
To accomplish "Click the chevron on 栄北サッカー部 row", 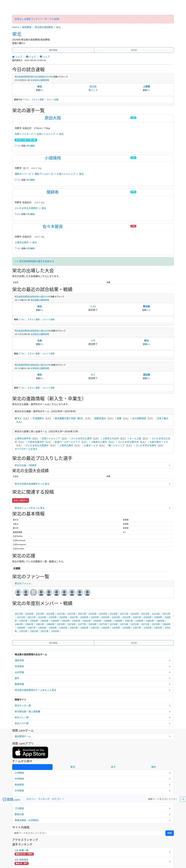I will 169,706.
